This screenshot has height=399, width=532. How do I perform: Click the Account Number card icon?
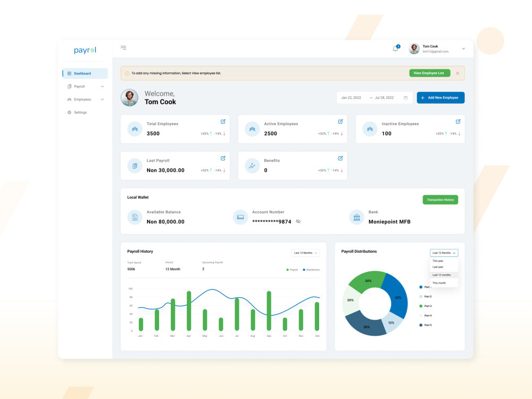point(240,217)
